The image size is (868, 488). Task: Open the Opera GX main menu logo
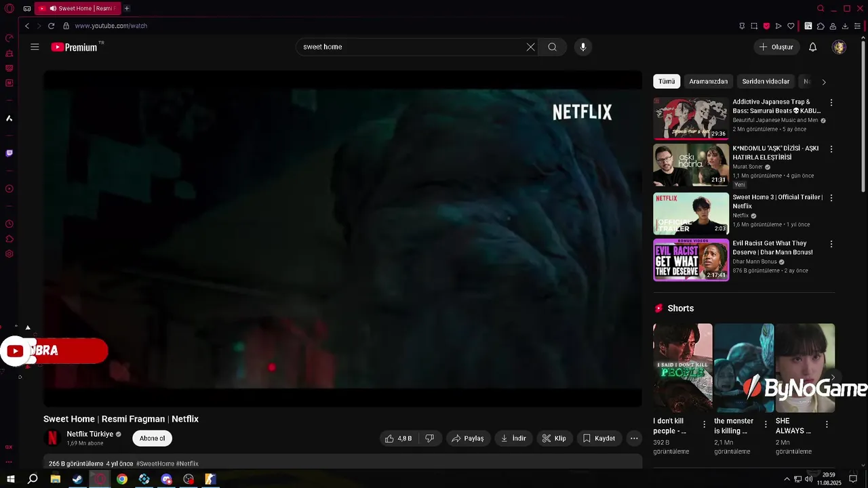[9, 9]
